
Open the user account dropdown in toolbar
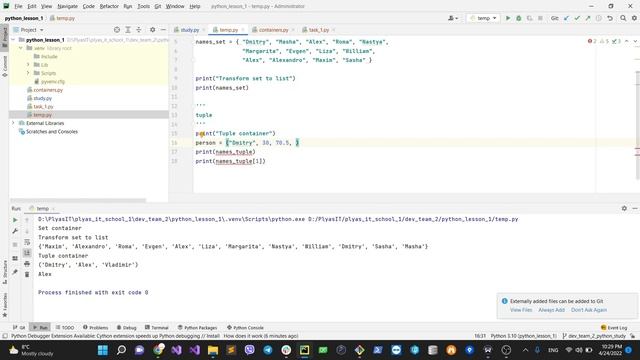pos(453,18)
